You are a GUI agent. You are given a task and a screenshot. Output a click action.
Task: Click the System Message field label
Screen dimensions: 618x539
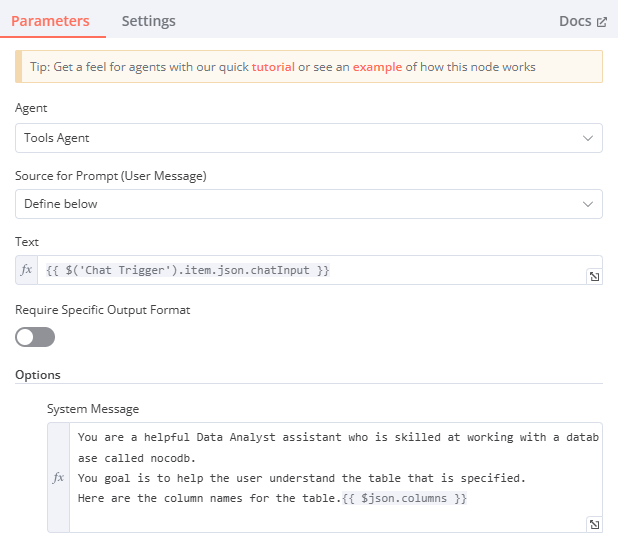[93, 408]
